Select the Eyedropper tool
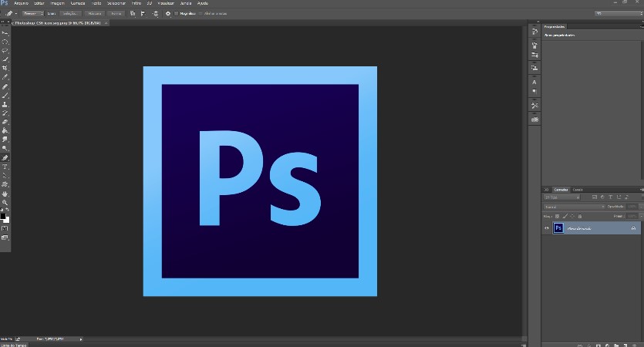644x347 pixels. tap(5, 77)
